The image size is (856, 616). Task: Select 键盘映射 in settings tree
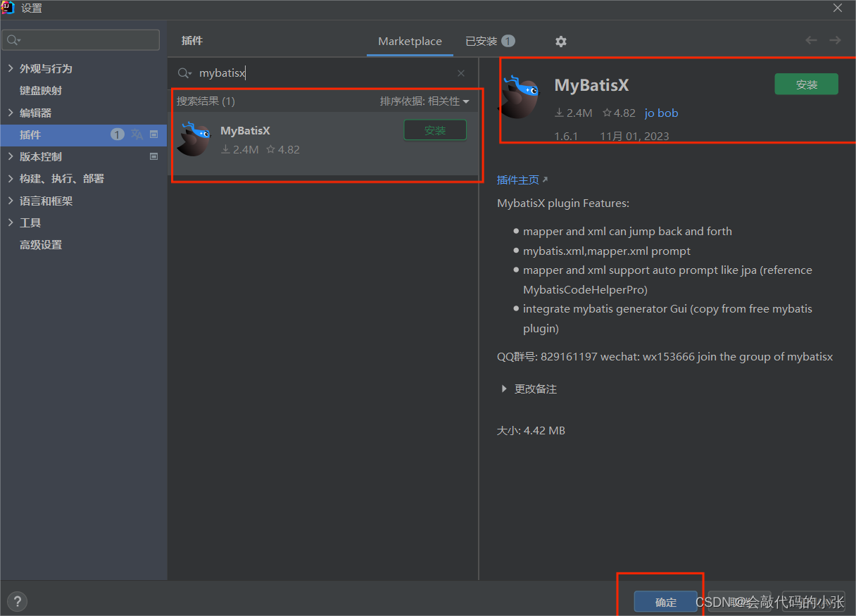tap(41, 91)
